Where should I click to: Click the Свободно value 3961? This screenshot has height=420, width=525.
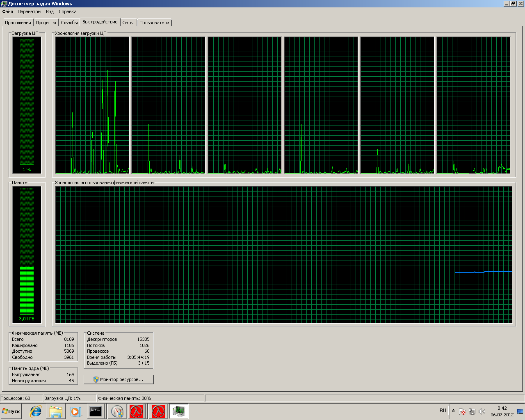69,357
